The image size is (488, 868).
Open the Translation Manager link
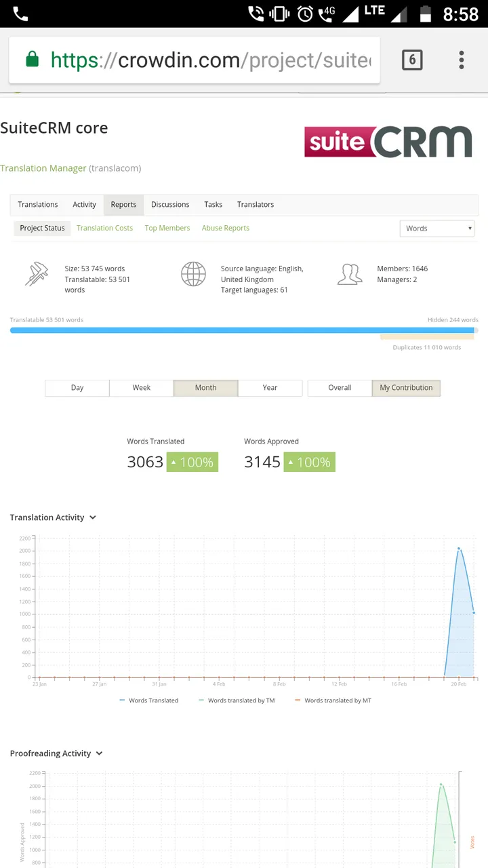[43, 168]
